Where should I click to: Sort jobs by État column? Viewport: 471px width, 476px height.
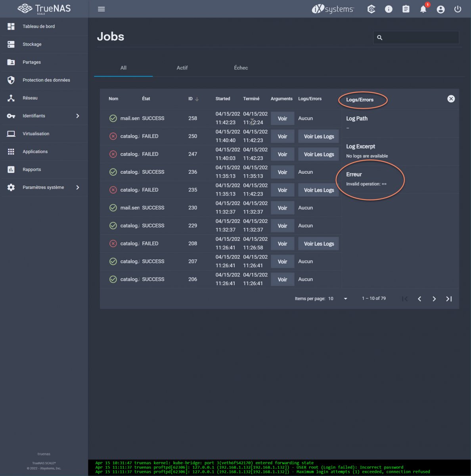[146, 99]
